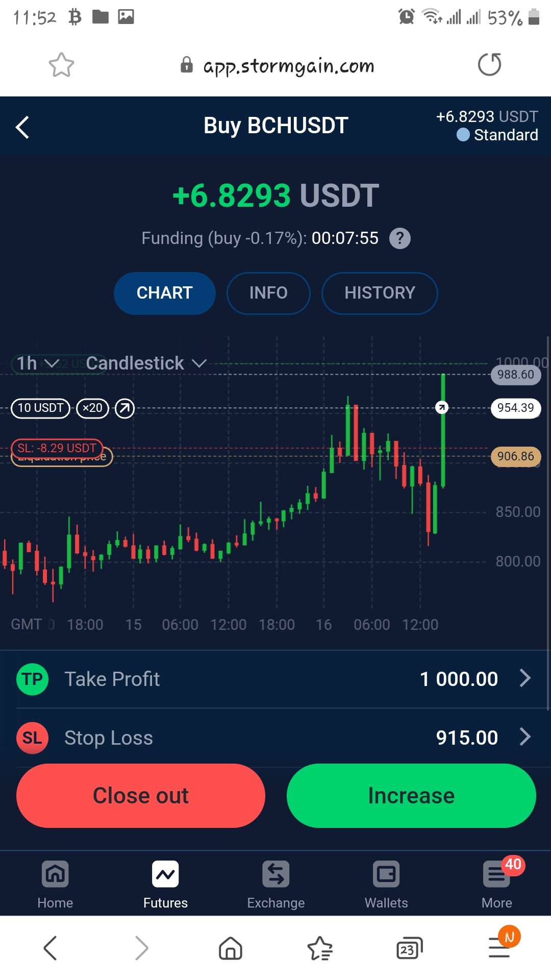This screenshot has width=551, height=980.
Task: Reload the page with the refresh icon
Action: click(489, 64)
